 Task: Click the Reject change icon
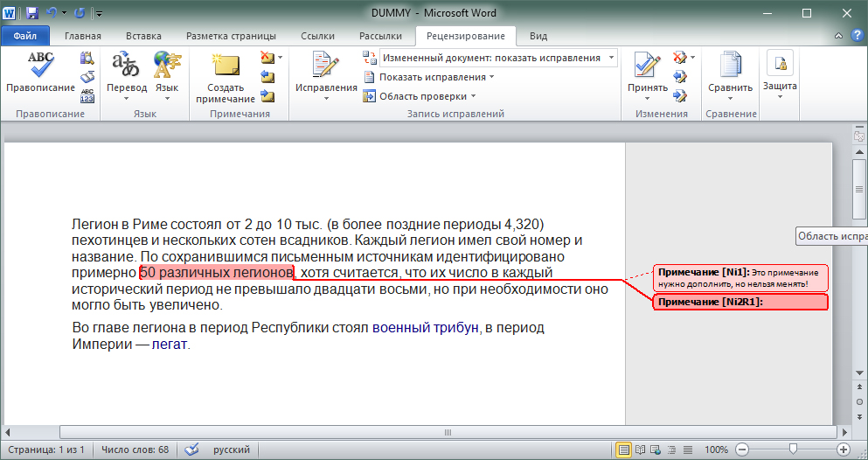tap(680, 57)
